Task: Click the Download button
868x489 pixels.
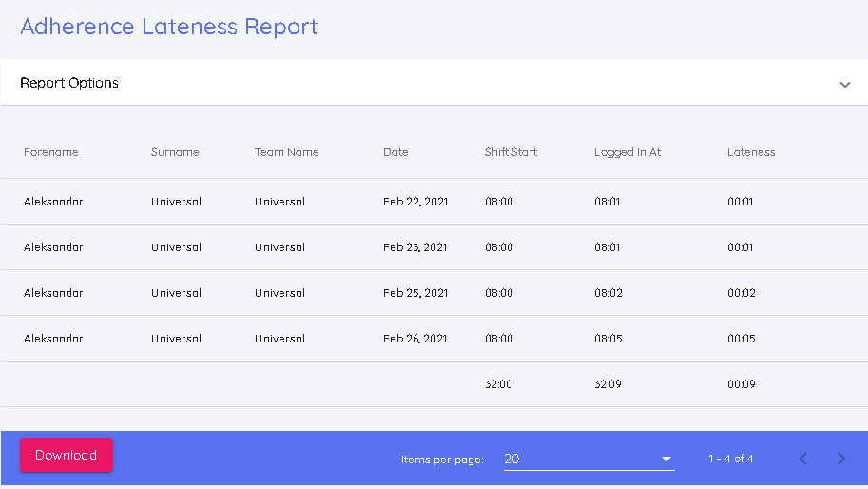Action: tap(67, 455)
